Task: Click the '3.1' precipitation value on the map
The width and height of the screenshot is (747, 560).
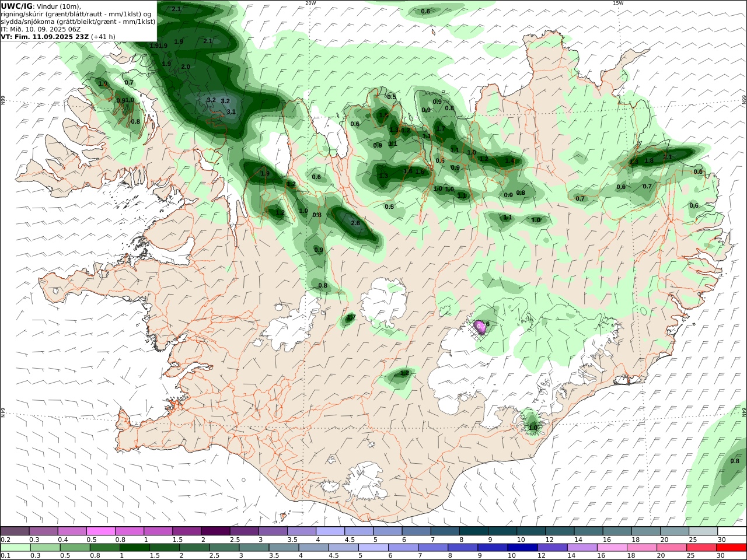Action: (231, 111)
